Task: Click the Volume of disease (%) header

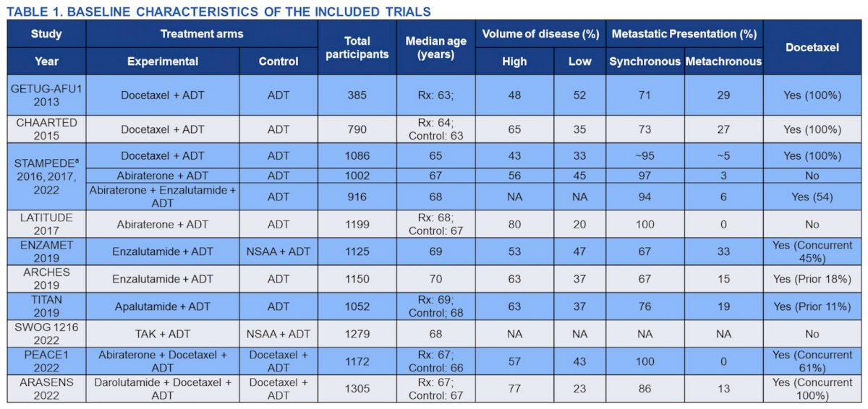Action: pos(540,34)
